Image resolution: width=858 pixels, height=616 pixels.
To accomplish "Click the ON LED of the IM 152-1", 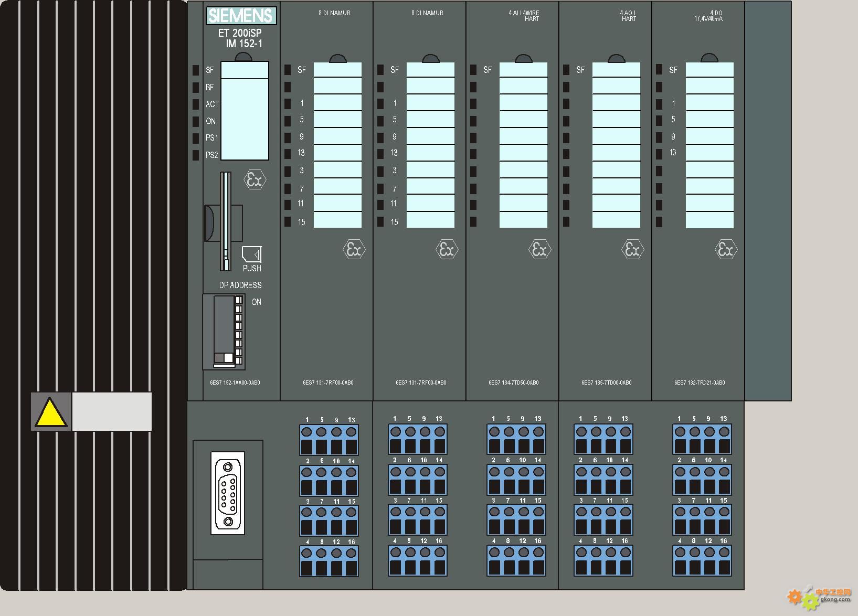I will (196, 121).
